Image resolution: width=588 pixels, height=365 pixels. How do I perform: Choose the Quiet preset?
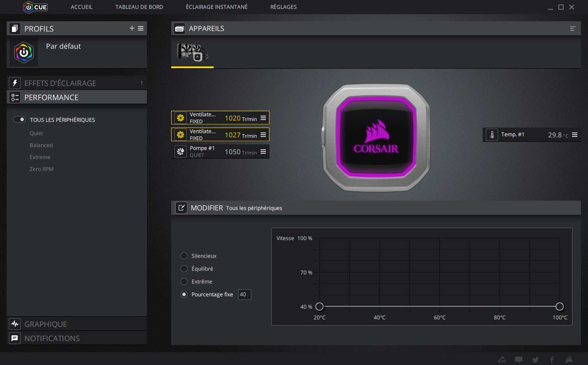pos(36,133)
